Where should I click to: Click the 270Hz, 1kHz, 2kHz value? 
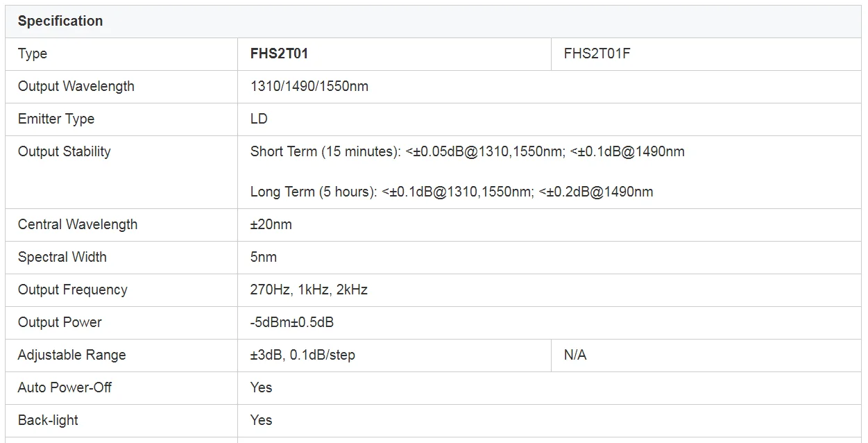(x=309, y=290)
